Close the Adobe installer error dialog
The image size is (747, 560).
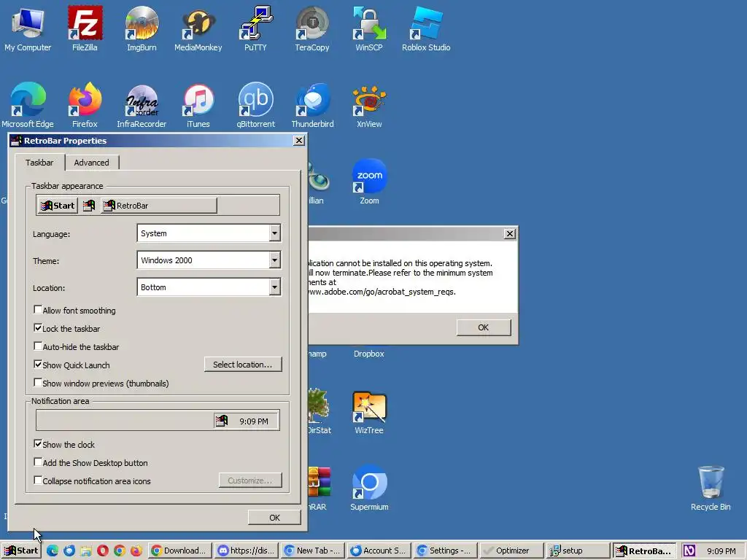(510, 234)
